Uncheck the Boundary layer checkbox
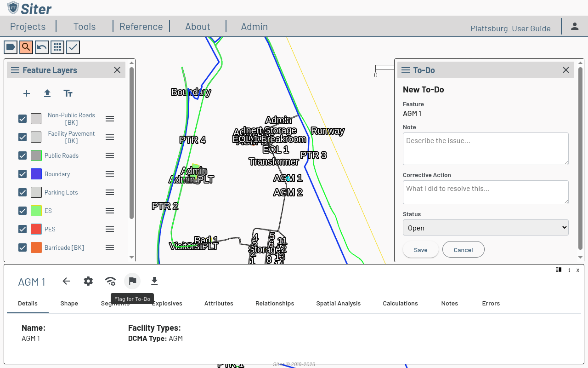 [x=23, y=174]
